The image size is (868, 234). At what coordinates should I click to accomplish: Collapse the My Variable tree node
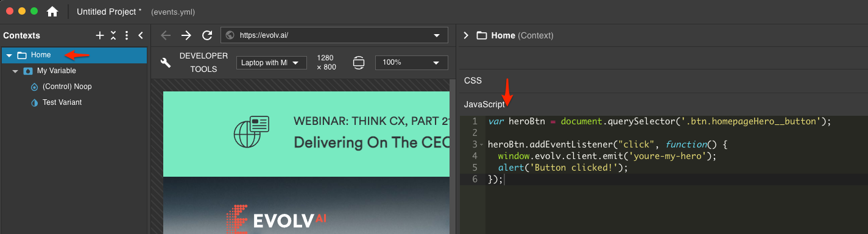click(15, 71)
